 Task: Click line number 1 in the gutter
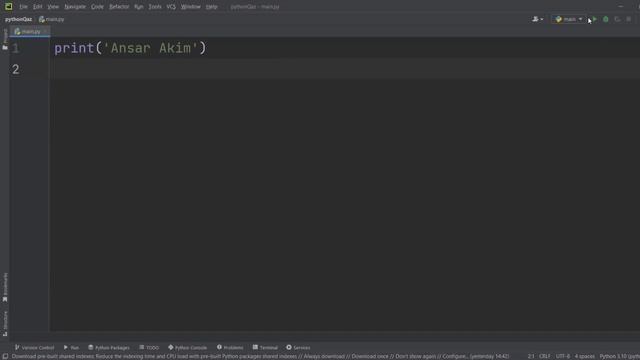[16, 49]
